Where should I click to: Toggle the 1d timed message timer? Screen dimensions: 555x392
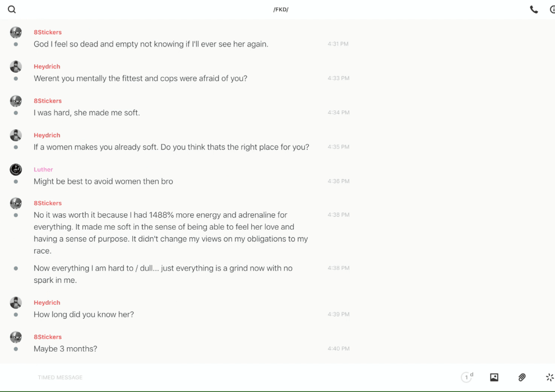point(467,377)
